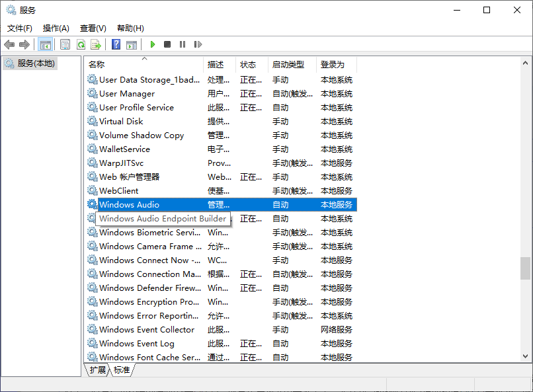Toggle the show/hide console tree icon
Image resolution: width=533 pixels, height=392 pixels.
coord(46,44)
